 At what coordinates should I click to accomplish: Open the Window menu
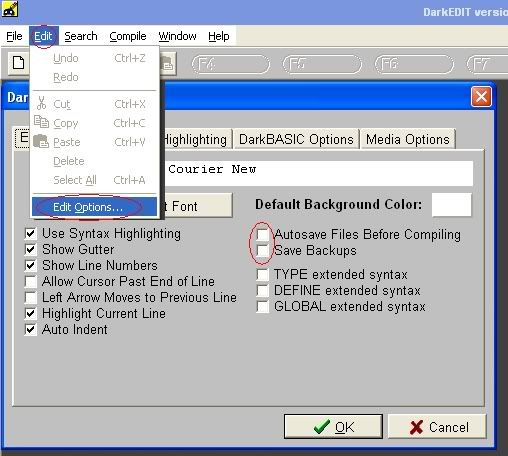(177, 36)
